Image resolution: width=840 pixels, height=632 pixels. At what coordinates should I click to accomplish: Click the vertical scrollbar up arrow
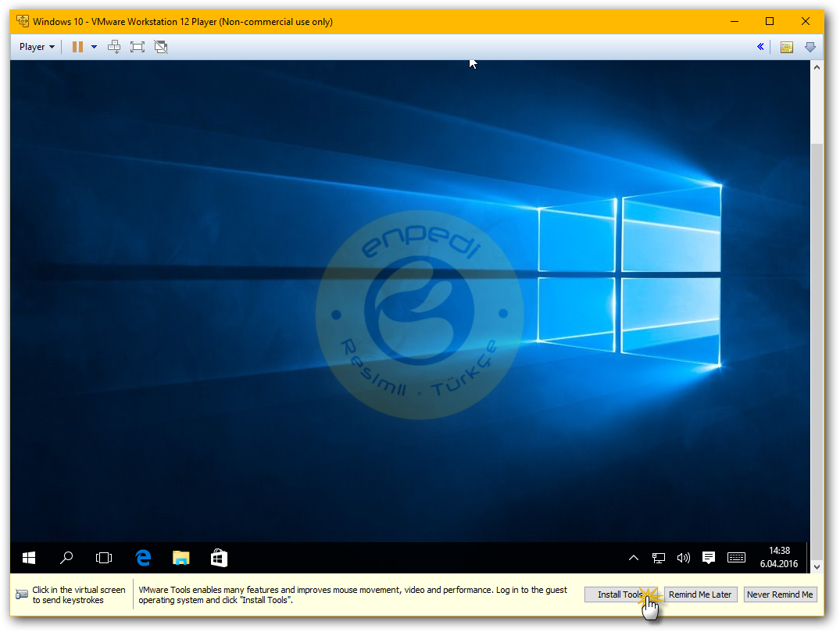[x=817, y=67]
